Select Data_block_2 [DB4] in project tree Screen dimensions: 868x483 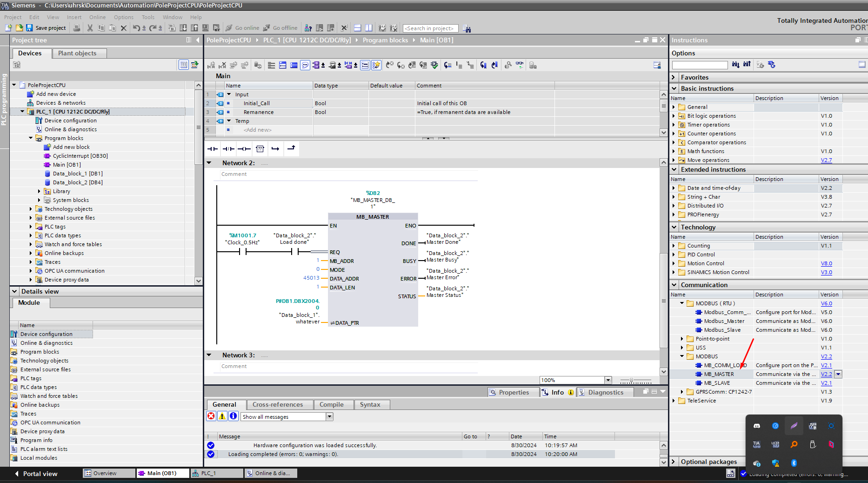[78, 182]
